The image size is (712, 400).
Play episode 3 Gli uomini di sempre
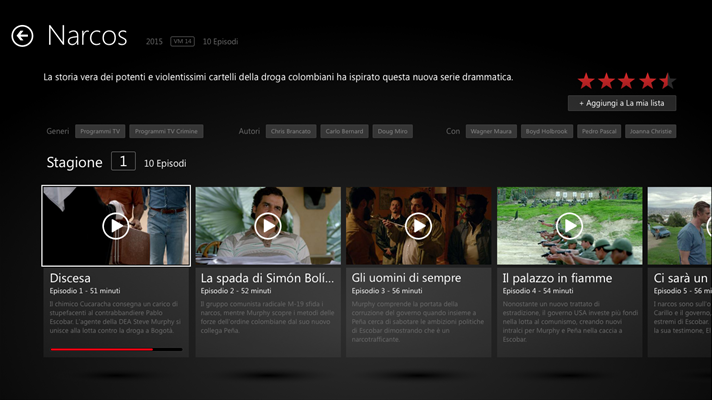(x=418, y=226)
